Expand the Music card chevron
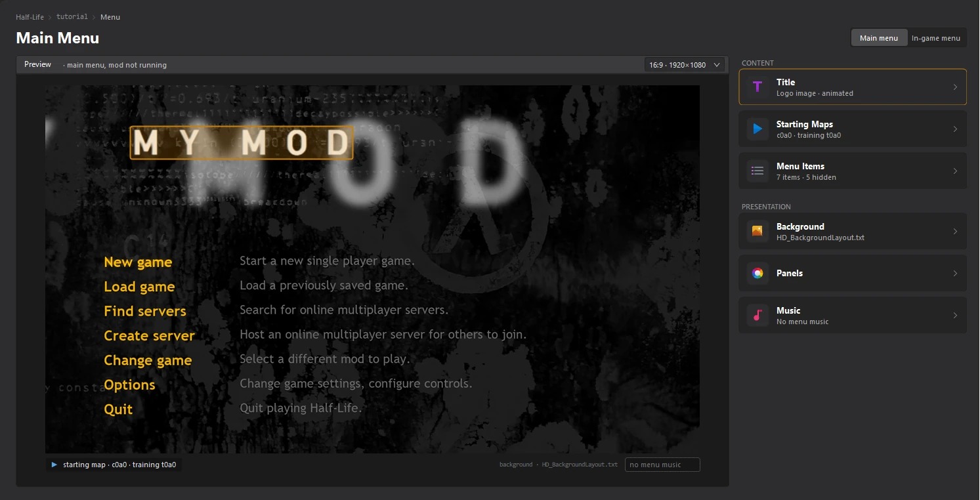Image resolution: width=980 pixels, height=500 pixels. click(x=955, y=315)
